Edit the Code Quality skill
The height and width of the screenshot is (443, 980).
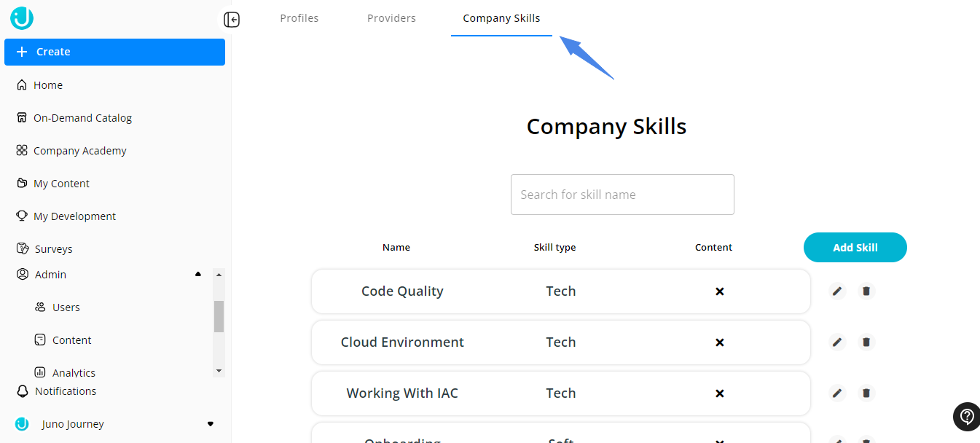coord(837,291)
